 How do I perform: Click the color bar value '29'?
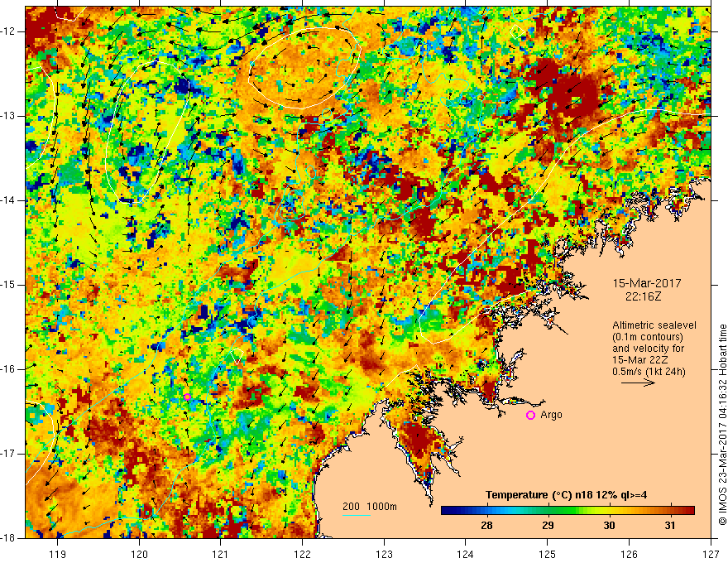548,526
